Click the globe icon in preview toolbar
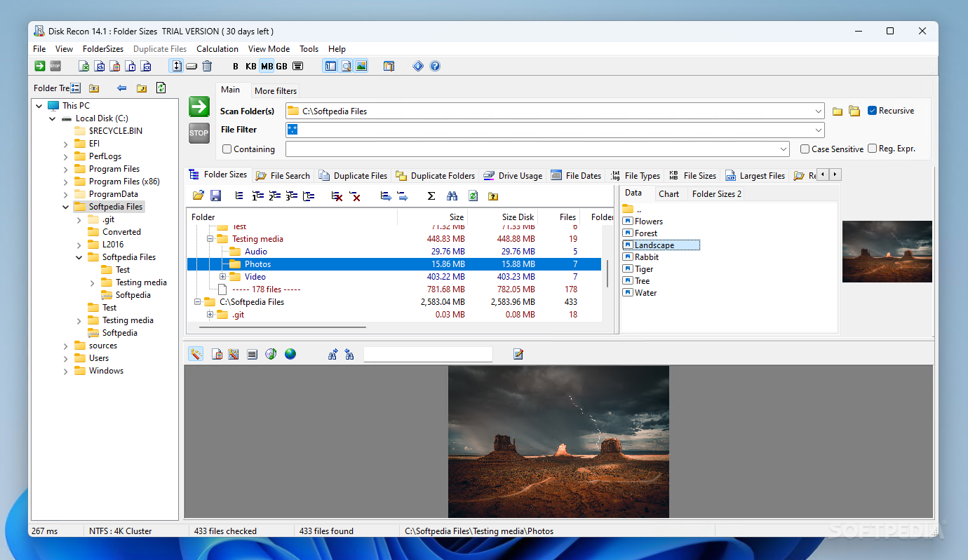Viewport: 968px width, 560px height. click(x=290, y=354)
